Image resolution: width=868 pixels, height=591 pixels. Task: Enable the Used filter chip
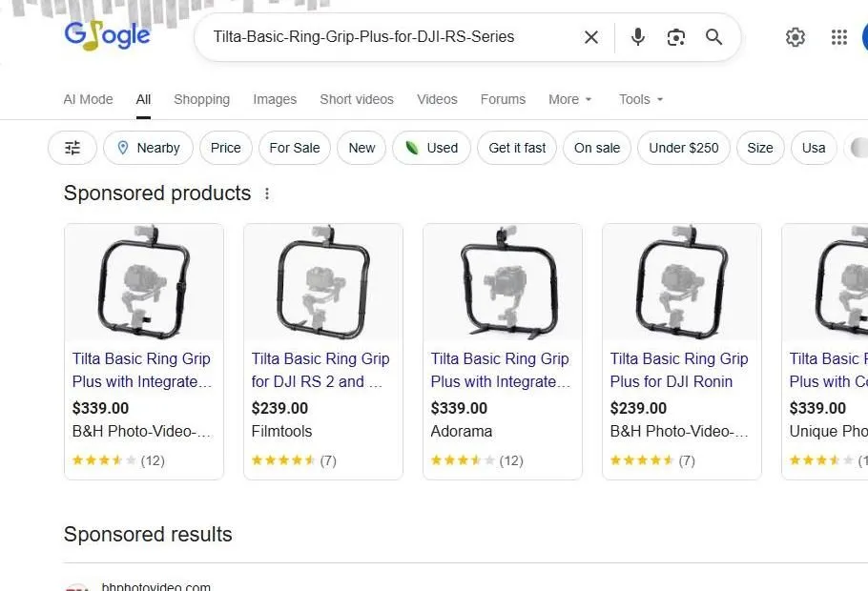pos(431,148)
